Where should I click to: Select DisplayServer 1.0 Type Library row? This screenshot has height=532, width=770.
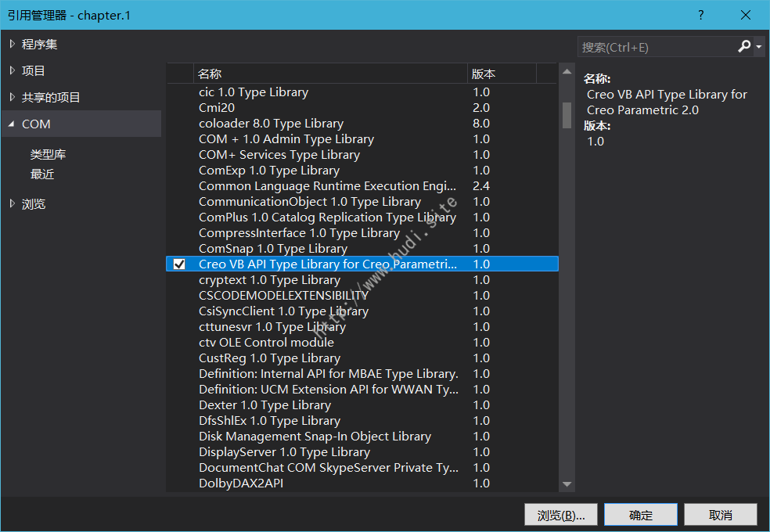click(x=362, y=452)
